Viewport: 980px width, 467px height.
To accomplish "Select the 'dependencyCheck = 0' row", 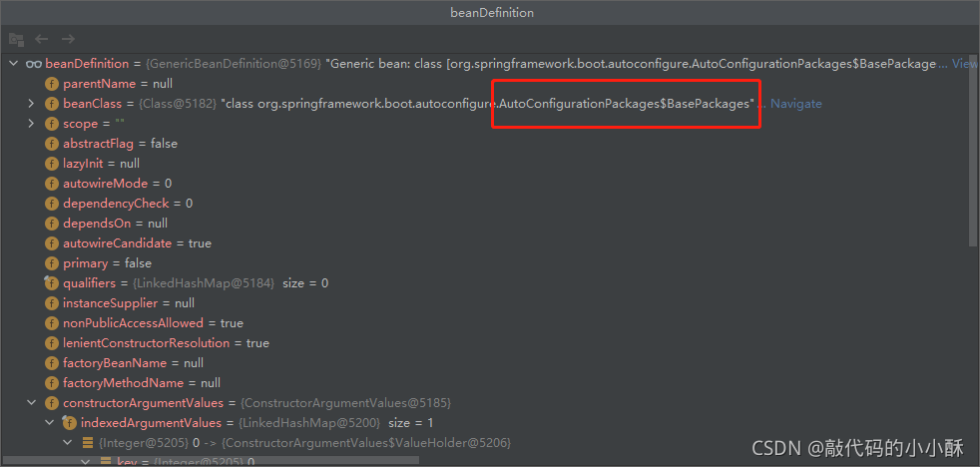I will click(x=128, y=204).
